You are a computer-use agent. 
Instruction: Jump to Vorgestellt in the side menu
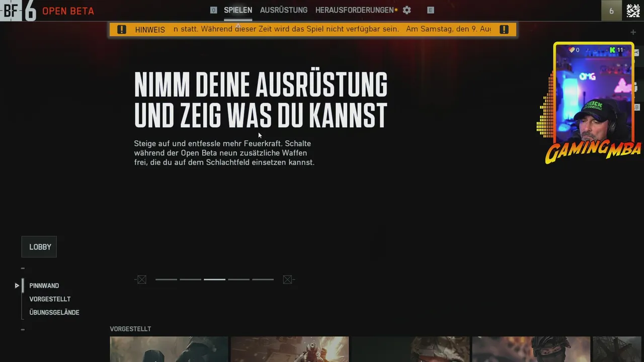click(x=50, y=299)
